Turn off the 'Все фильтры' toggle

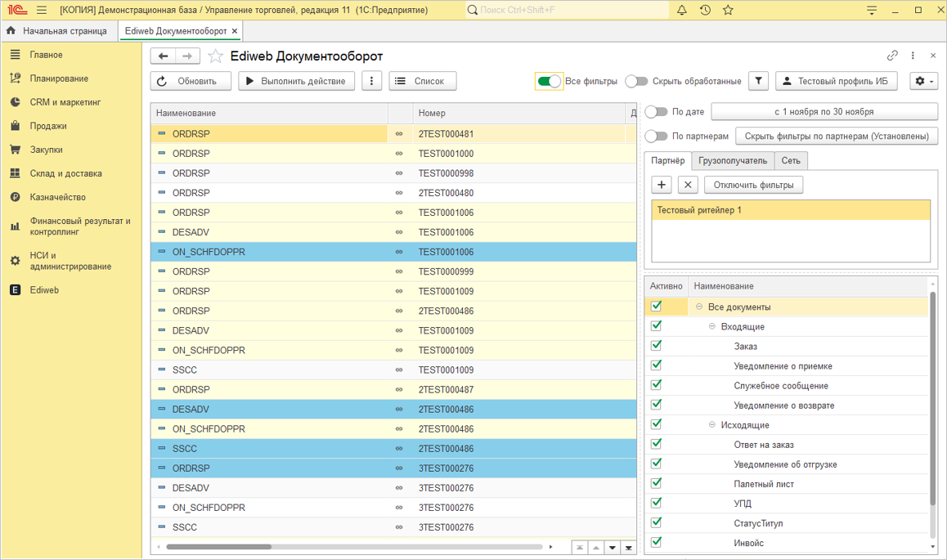(549, 81)
